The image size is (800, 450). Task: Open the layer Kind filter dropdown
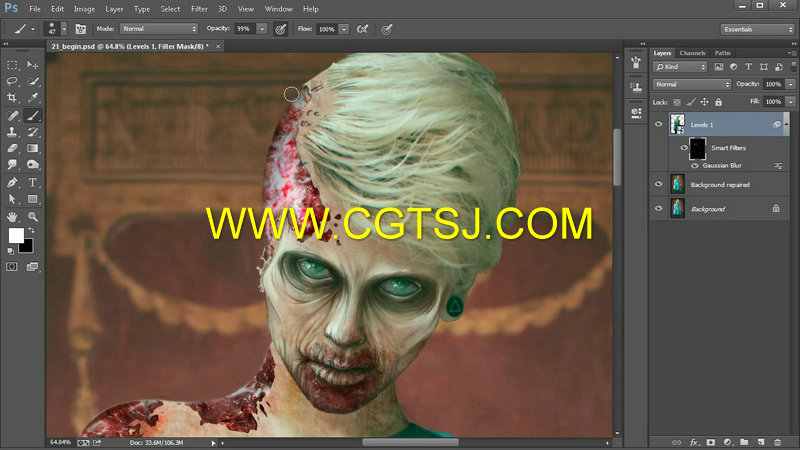680,67
